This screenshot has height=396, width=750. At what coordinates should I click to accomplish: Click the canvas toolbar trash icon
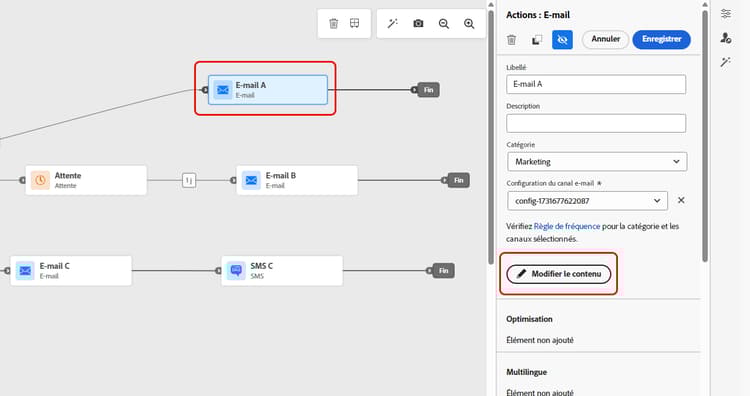pyautogui.click(x=333, y=23)
